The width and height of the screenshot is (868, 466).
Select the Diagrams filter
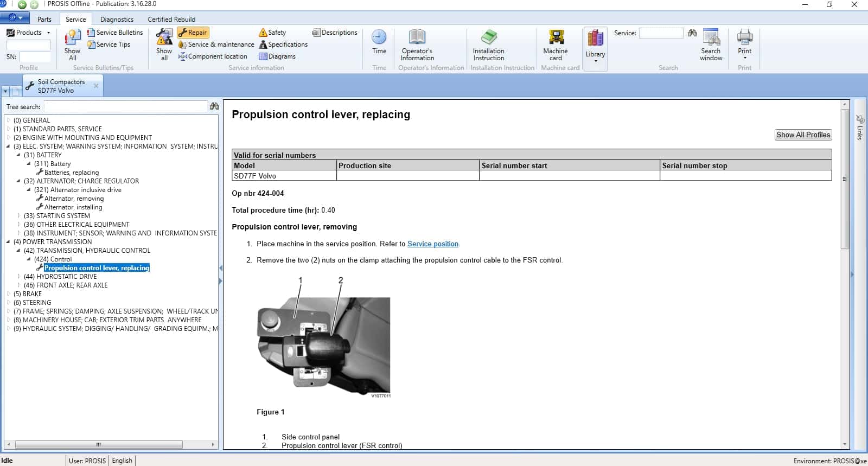[277, 56]
